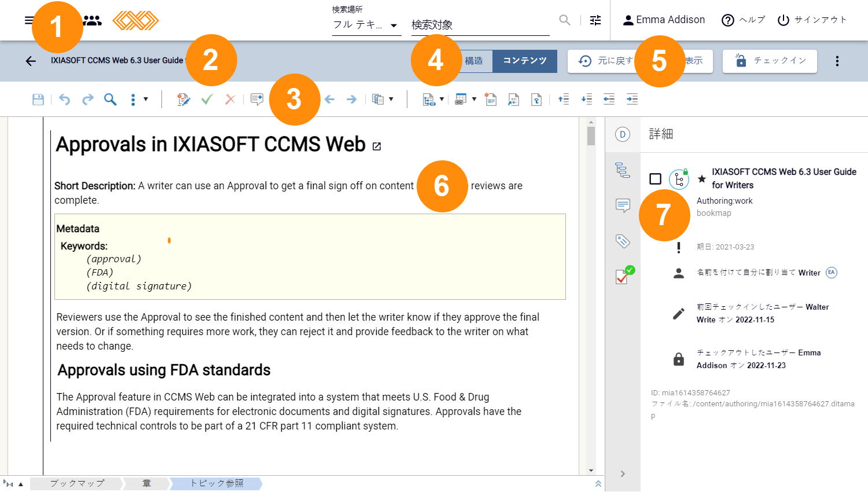868x492 pixels.
Task: Toggle track changes pencil-document icon
Action: (x=183, y=100)
